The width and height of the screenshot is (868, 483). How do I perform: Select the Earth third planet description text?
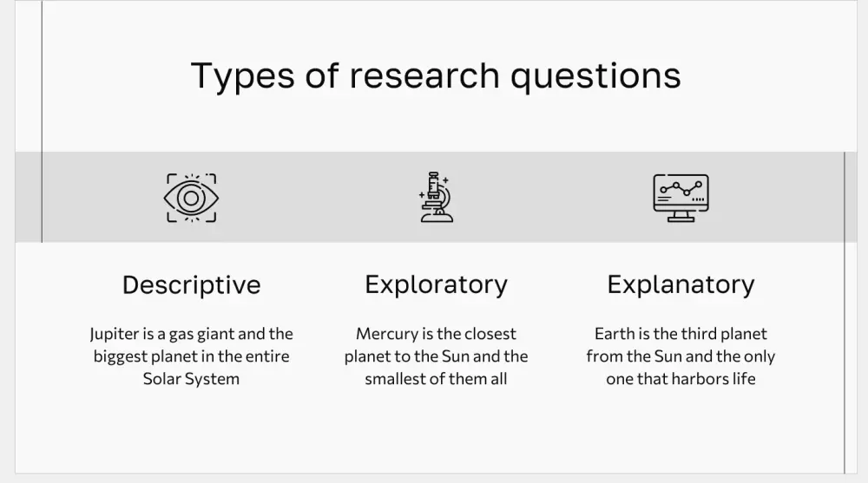pyautogui.click(x=681, y=356)
